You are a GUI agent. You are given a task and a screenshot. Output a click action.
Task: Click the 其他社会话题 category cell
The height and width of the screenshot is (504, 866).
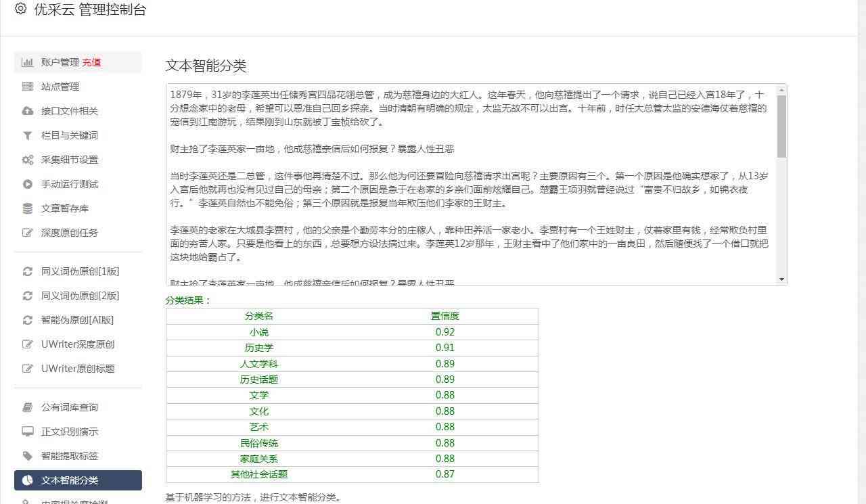click(x=259, y=474)
